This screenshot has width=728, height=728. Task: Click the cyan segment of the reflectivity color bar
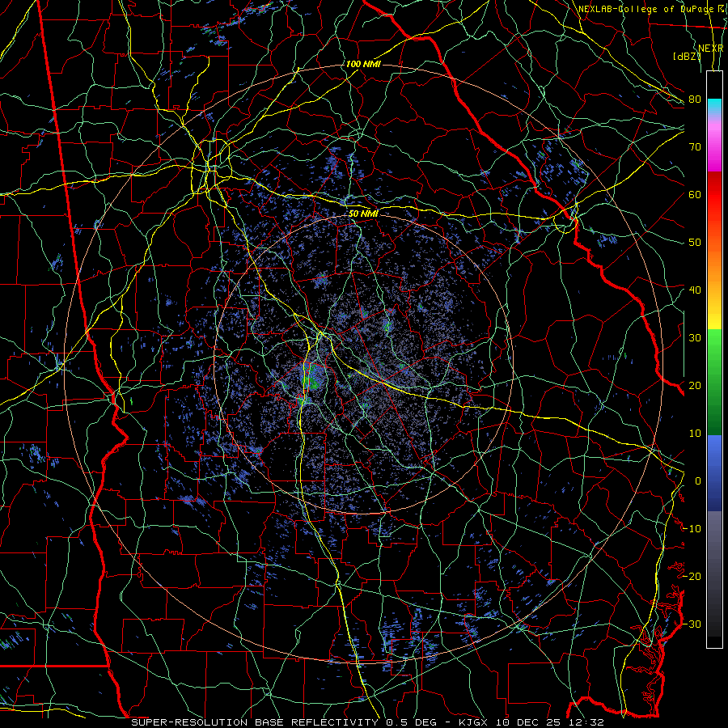pos(714,107)
